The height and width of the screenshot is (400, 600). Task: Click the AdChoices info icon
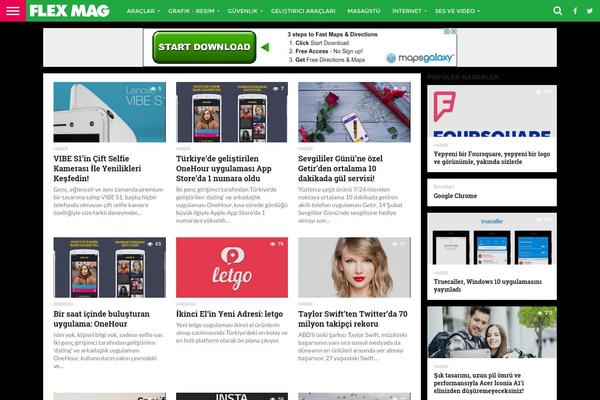pos(447,31)
